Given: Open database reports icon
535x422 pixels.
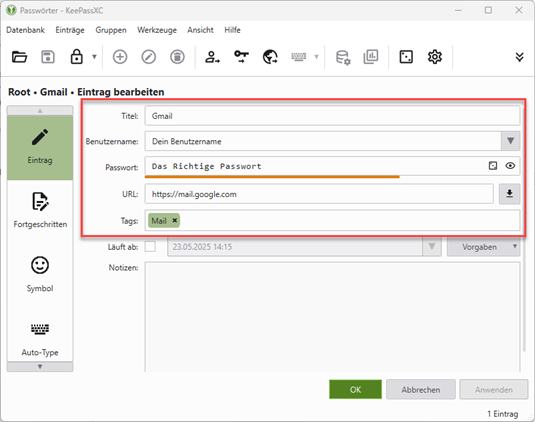Looking at the screenshot, I should [371, 57].
